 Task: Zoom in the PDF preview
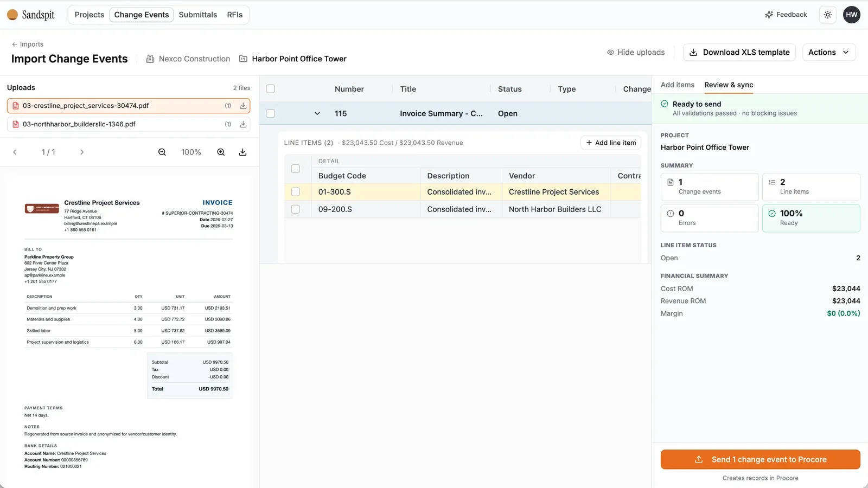(221, 152)
